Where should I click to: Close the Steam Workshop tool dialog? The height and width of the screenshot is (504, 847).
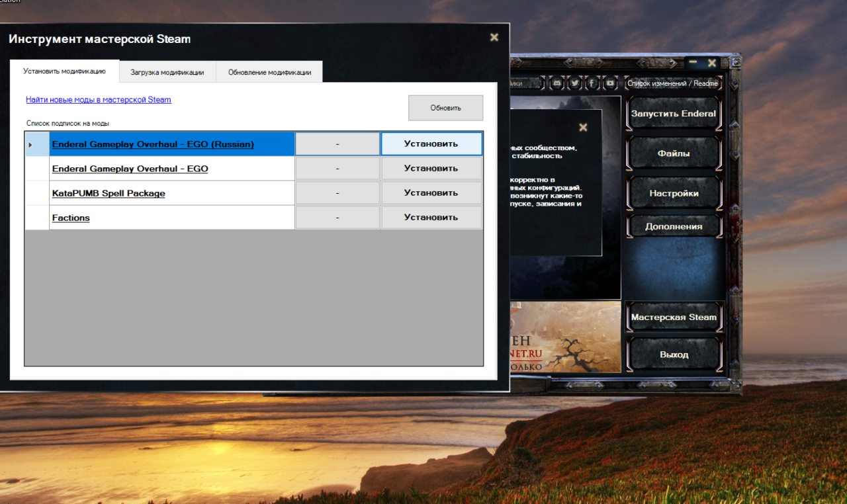click(x=494, y=38)
